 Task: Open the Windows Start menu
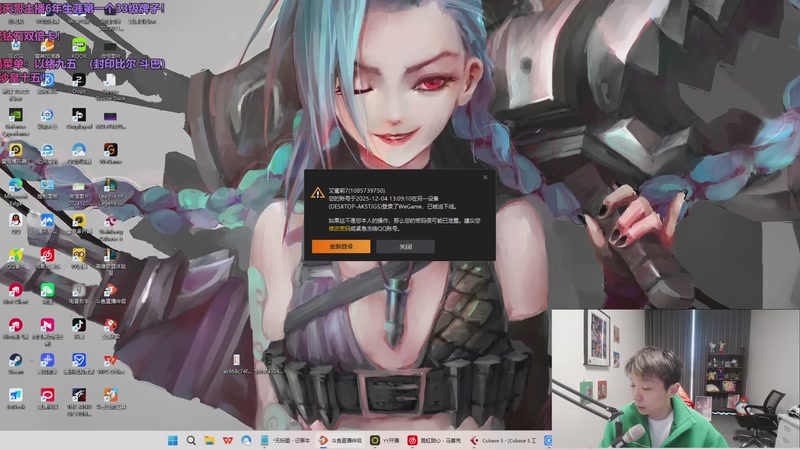point(173,440)
